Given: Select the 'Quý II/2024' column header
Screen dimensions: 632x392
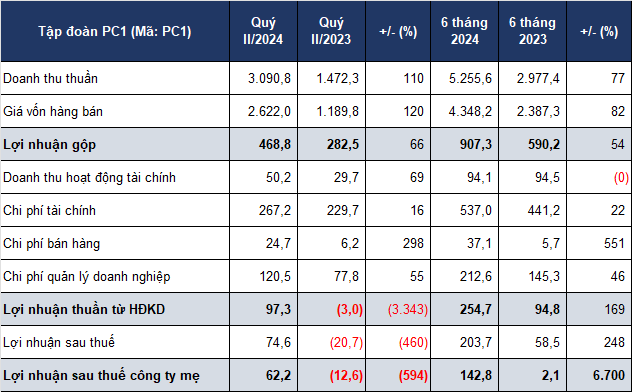Looking at the screenshot, I should point(263,31).
